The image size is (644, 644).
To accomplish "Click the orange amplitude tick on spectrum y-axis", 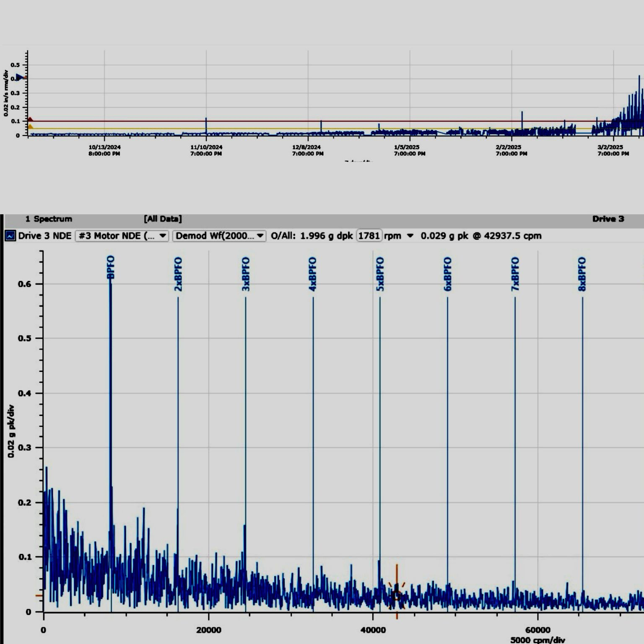I will [39, 595].
